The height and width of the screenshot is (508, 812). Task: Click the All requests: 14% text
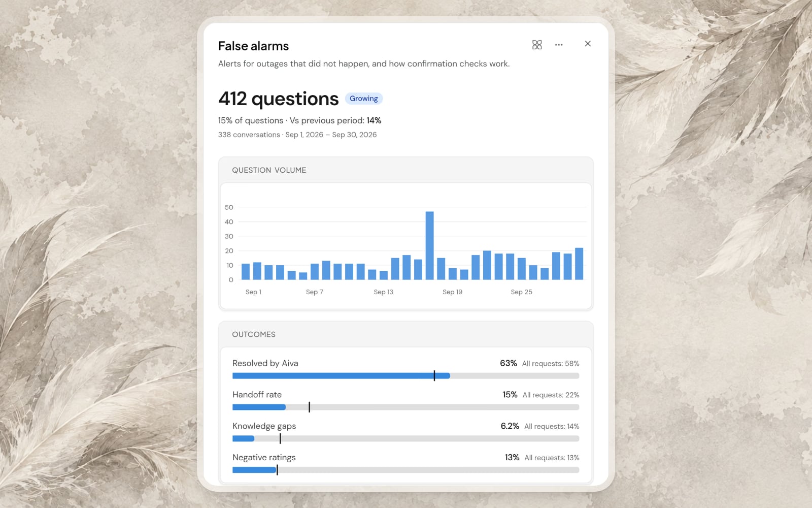click(x=552, y=427)
